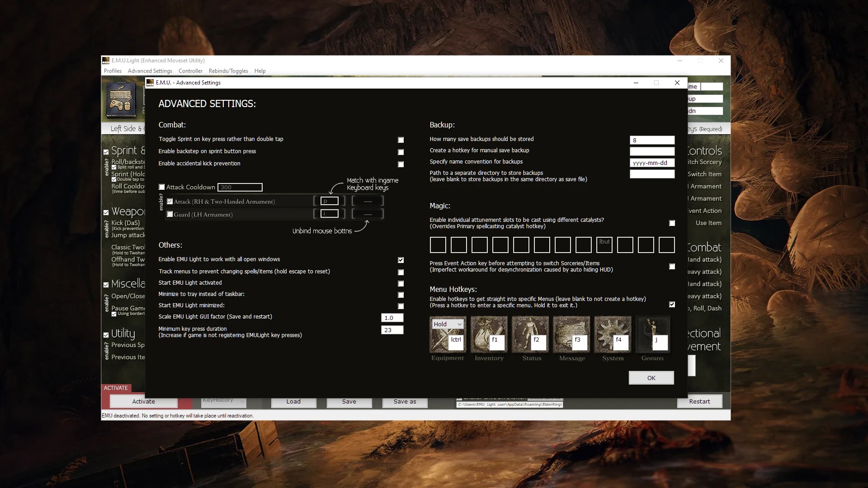Click the Load button
Image resolution: width=868 pixels, height=488 pixels.
(x=293, y=401)
